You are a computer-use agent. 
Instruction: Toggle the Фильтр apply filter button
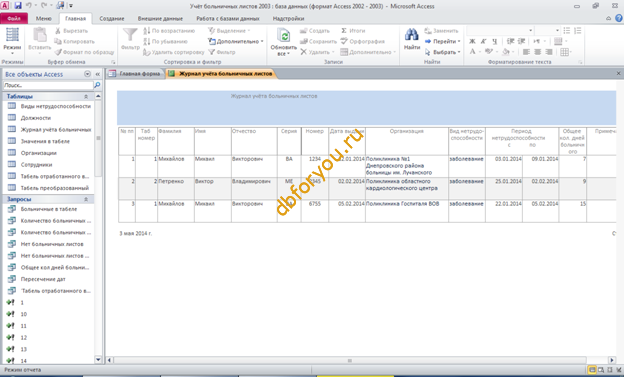(x=222, y=52)
